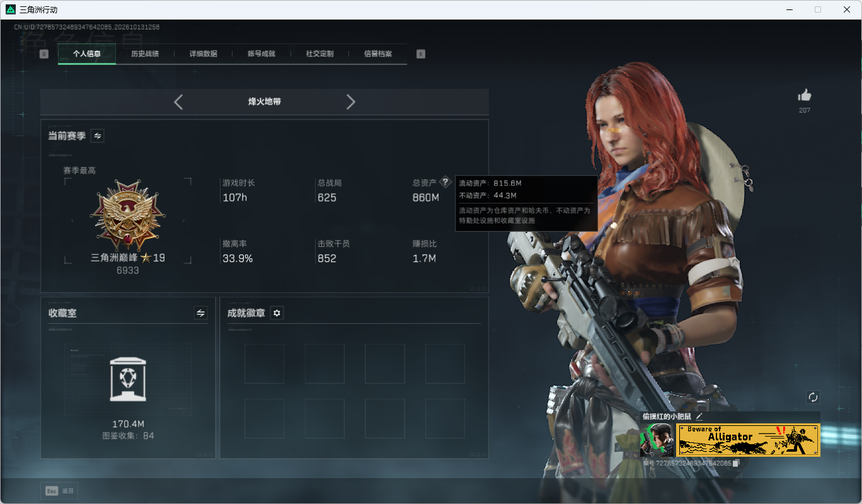Open the 成就徽章 gear settings icon

pyautogui.click(x=277, y=313)
